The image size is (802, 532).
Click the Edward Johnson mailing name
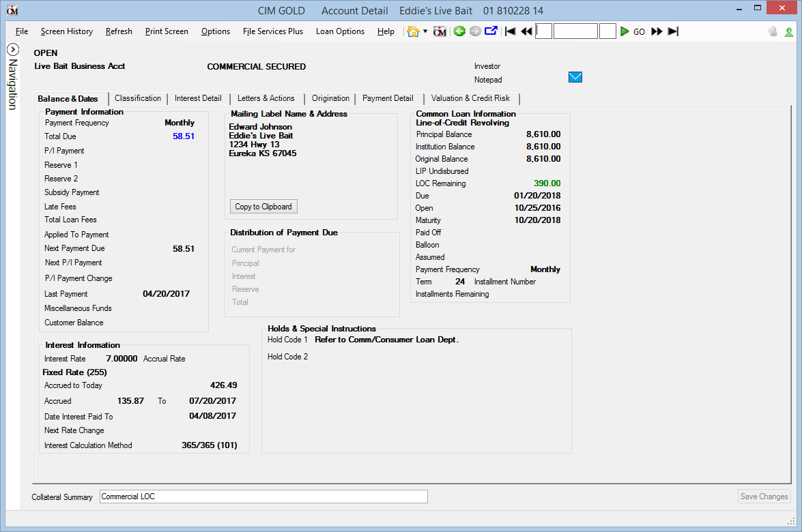click(x=260, y=127)
